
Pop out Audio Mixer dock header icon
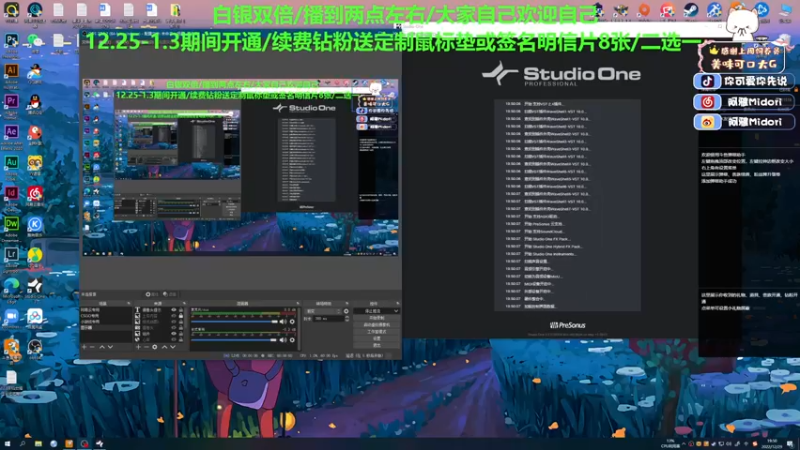click(x=297, y=303)
